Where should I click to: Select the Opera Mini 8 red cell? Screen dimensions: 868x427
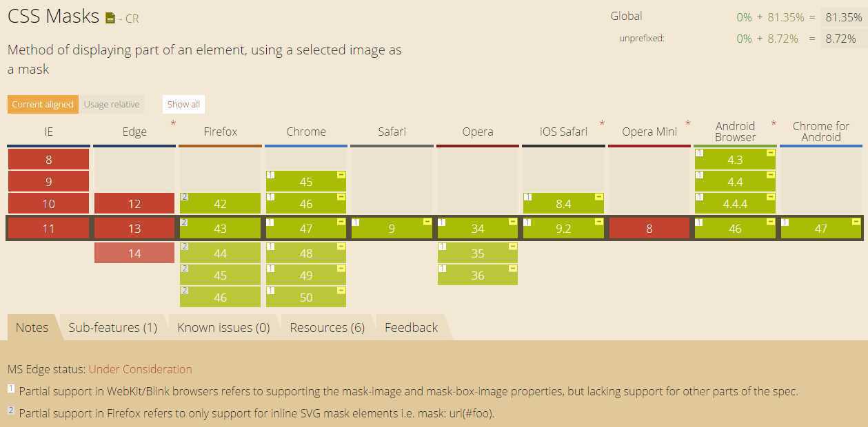[x=649, y=229]
